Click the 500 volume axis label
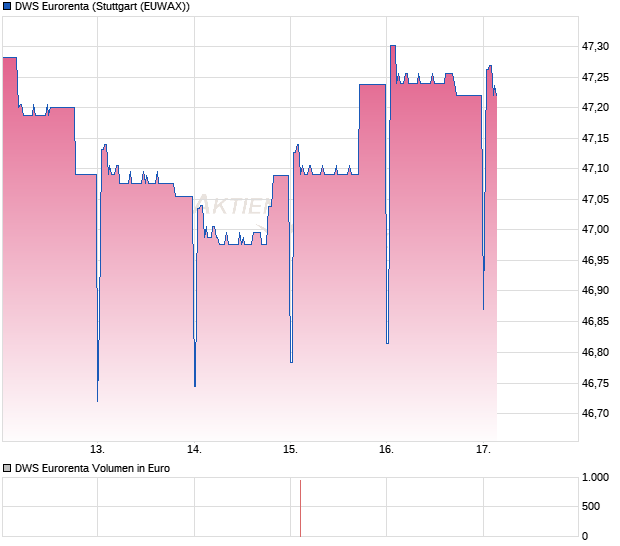620x546 pixels. [591, 506]
